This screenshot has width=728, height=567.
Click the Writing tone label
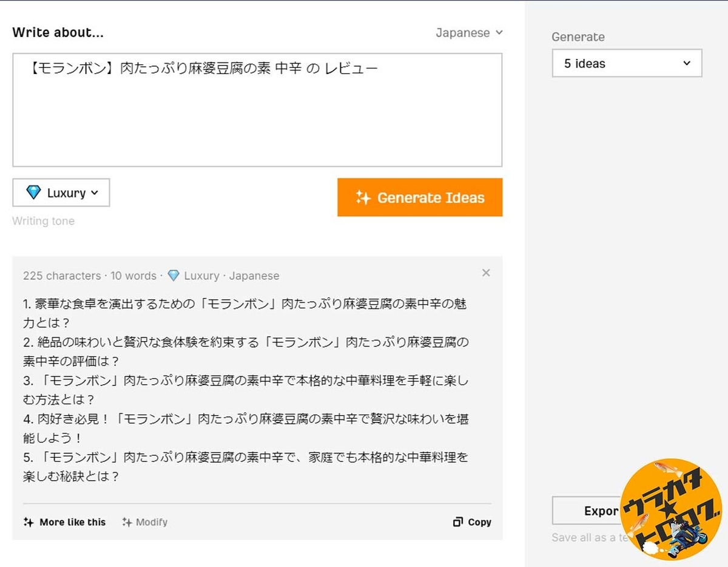click(43, 221)
